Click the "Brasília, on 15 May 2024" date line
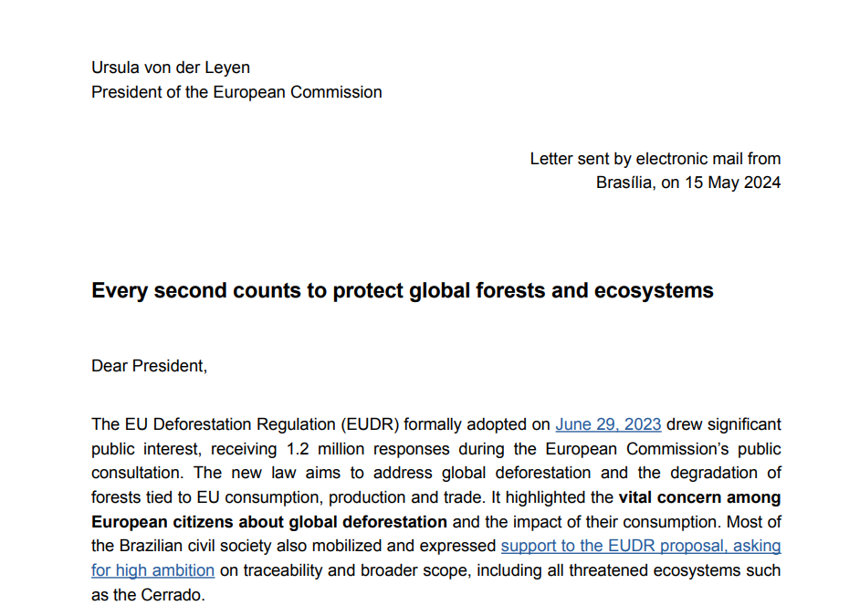This screenshot has height=616, width=860. (688, 183)
